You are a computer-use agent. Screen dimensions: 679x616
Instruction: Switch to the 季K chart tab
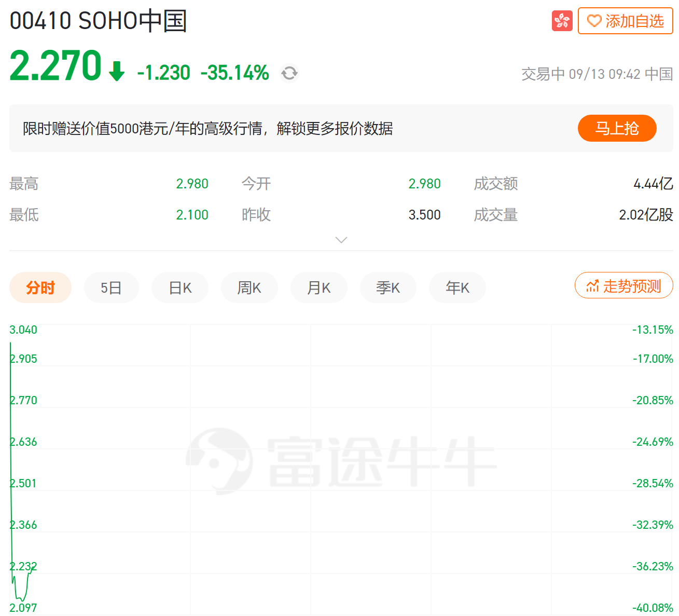(x=388, y=288)
